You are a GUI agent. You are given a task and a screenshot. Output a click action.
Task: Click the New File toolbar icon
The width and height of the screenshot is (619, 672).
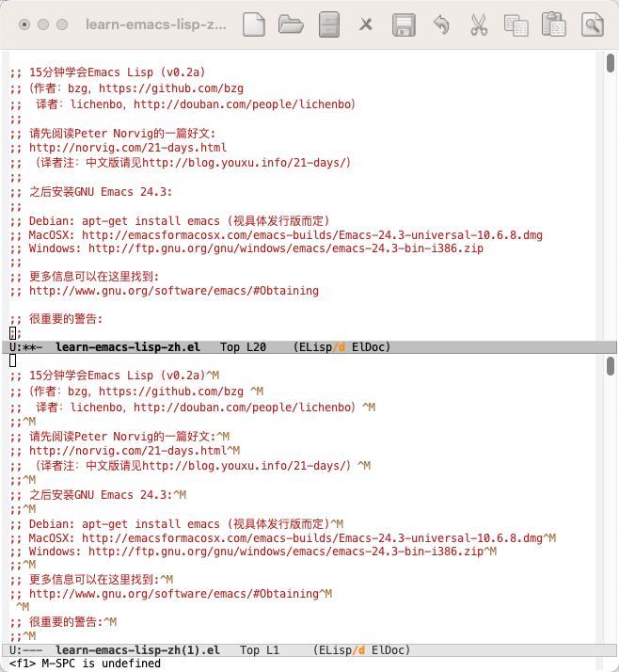tap(253, 25)
